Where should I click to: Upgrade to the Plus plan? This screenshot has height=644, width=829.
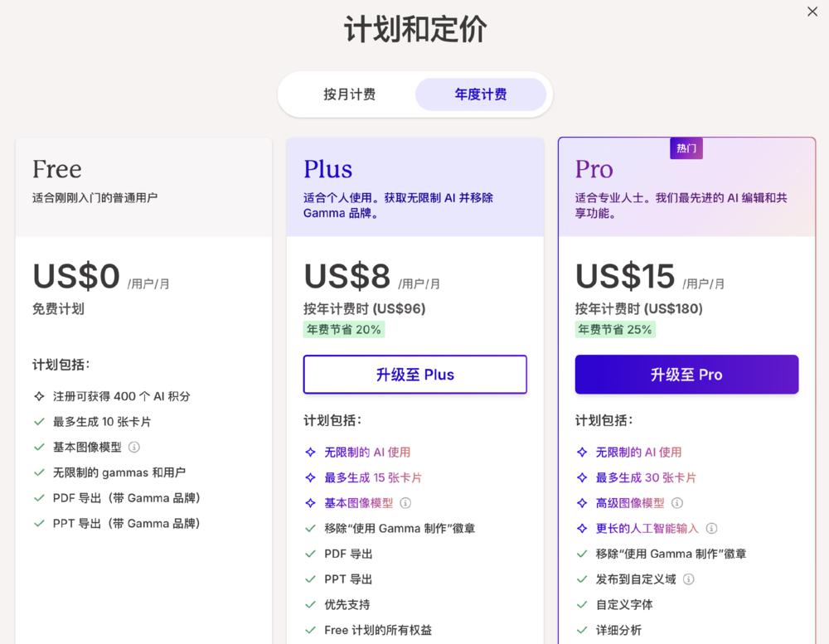415,375
